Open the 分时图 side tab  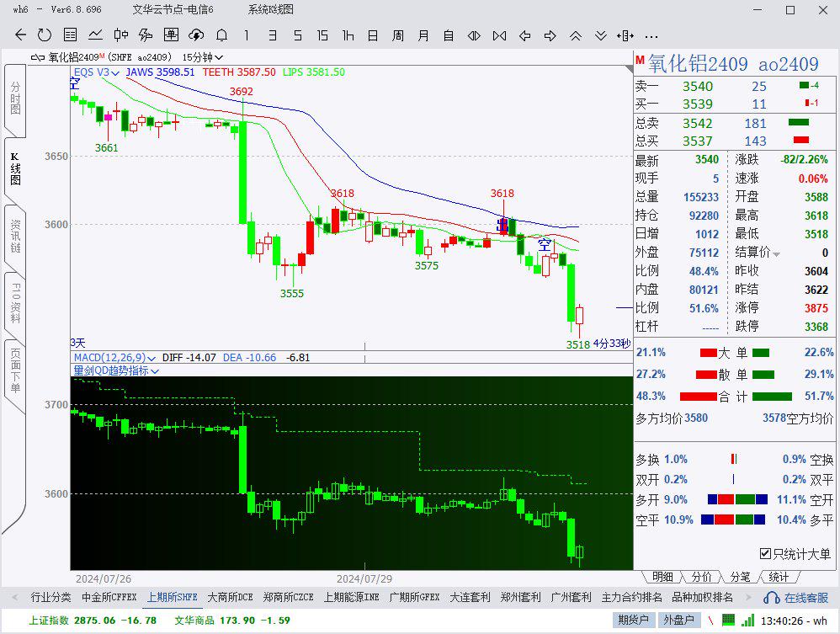pyautogui.click(x=15, y=99)
